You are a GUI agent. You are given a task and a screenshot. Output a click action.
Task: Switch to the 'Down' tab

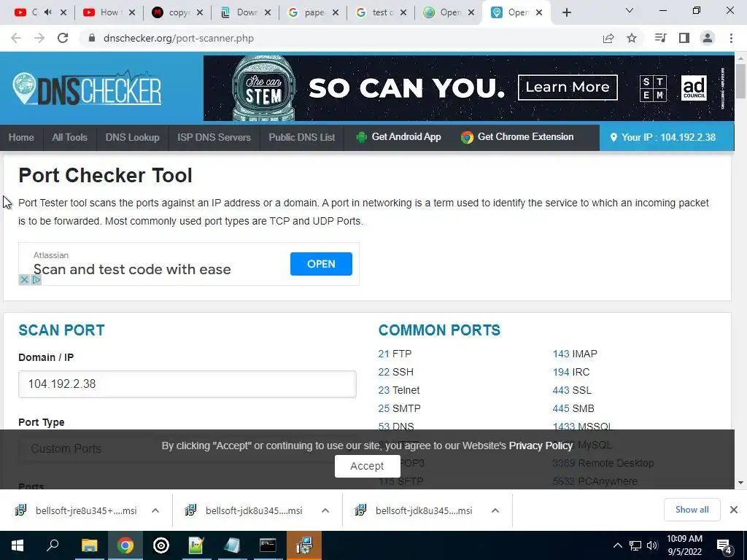click(245, 12)
